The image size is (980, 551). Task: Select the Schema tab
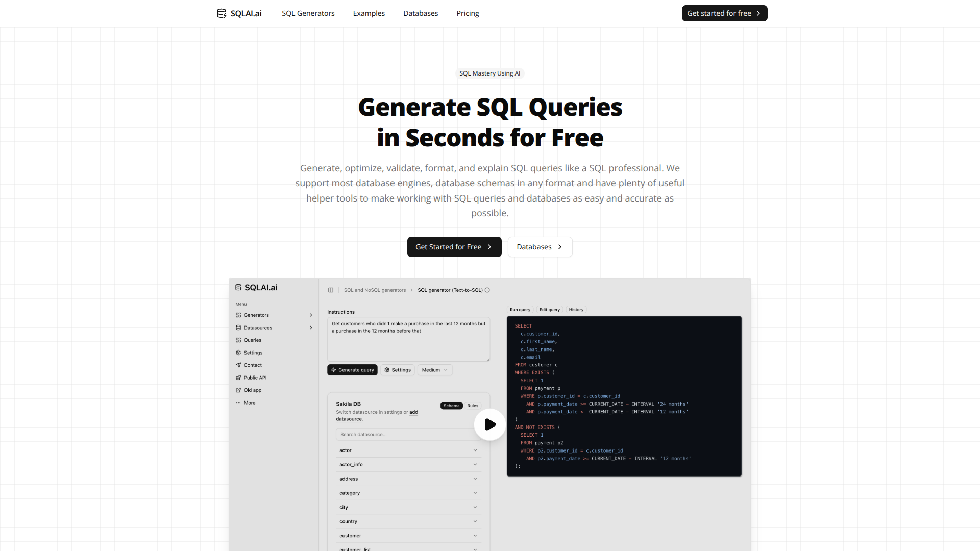(x=452, y=406)
